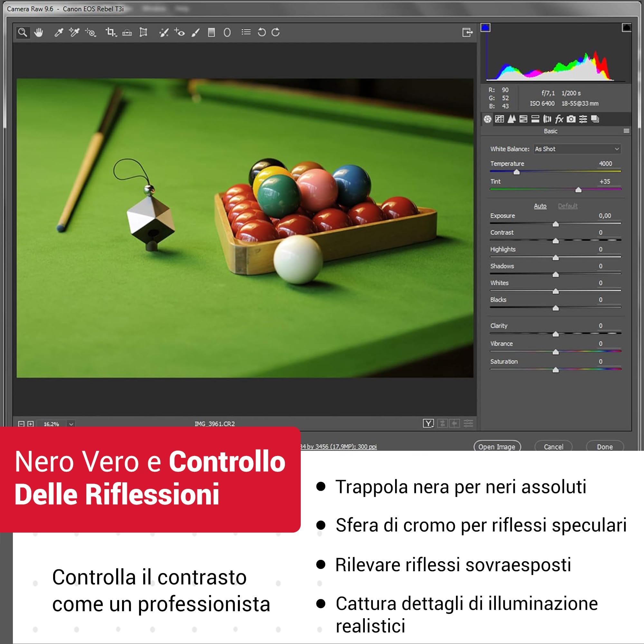Image resolution: width=644 pixels, height=644 pixels.
Task: Toggle shadow clipping warning in histogram
Action: pyautogui.click(x=485, y=28)
